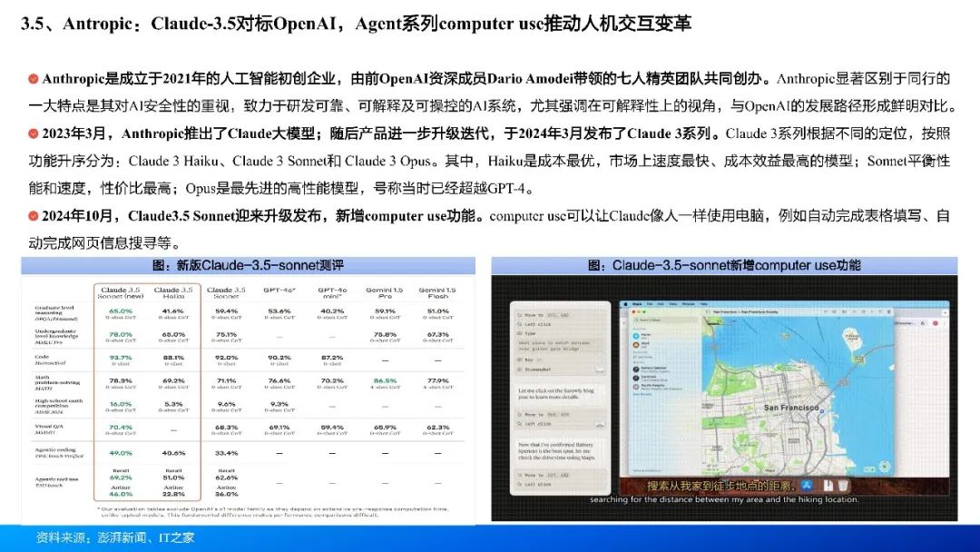Click the white document icon in the dock
The image size is (980, 552).
click(x=828, y=485)
